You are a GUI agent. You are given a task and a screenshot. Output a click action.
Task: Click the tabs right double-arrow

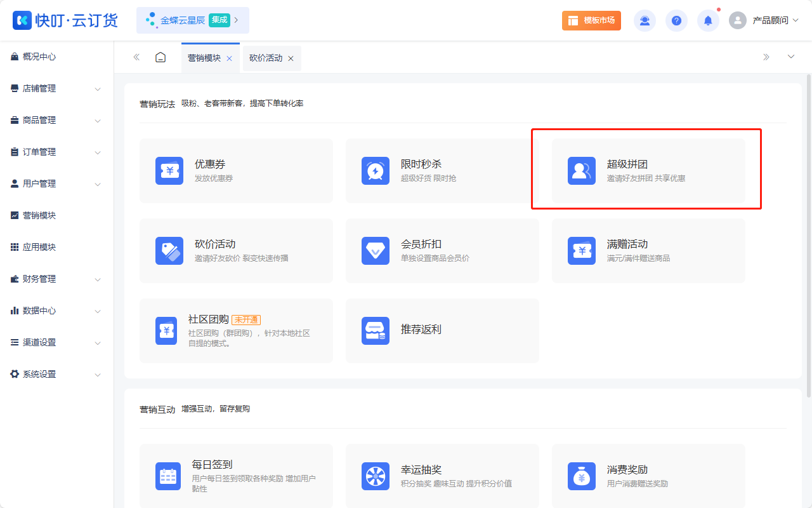pyautogui.click(x=766, y=57)
